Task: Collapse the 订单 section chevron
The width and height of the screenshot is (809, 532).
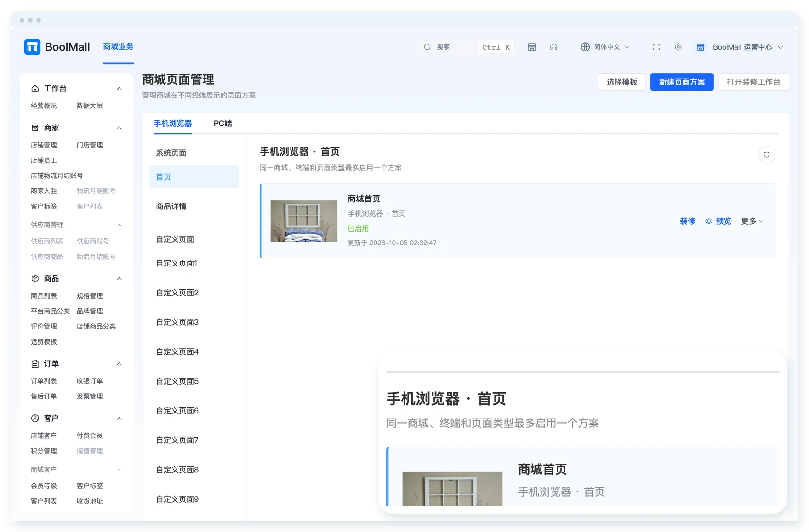Action: [119, 364]
